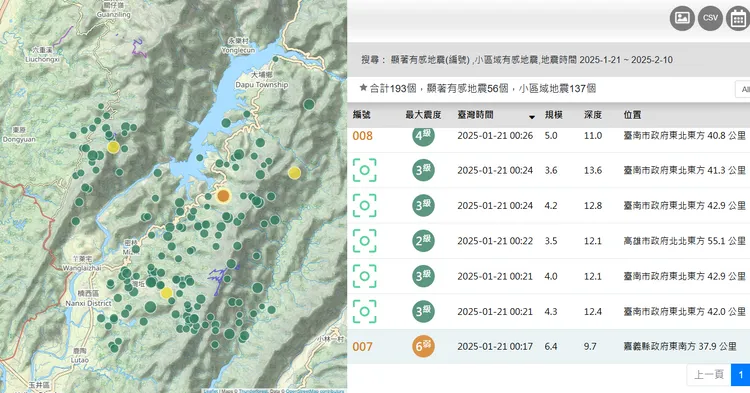Viewport: 750px width, 393px height.
Task: Click the 3級 badge in the magnitude 4.3 row
Action: tap(423, 312)
